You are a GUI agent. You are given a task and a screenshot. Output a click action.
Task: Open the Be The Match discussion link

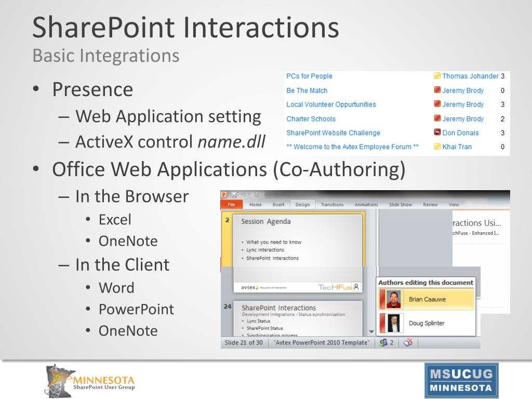point(307,90)
